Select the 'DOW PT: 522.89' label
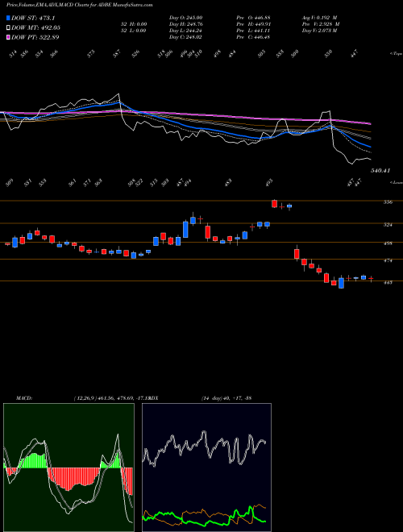The width and height of the screenshot is (403, 532). pos(35,37)
